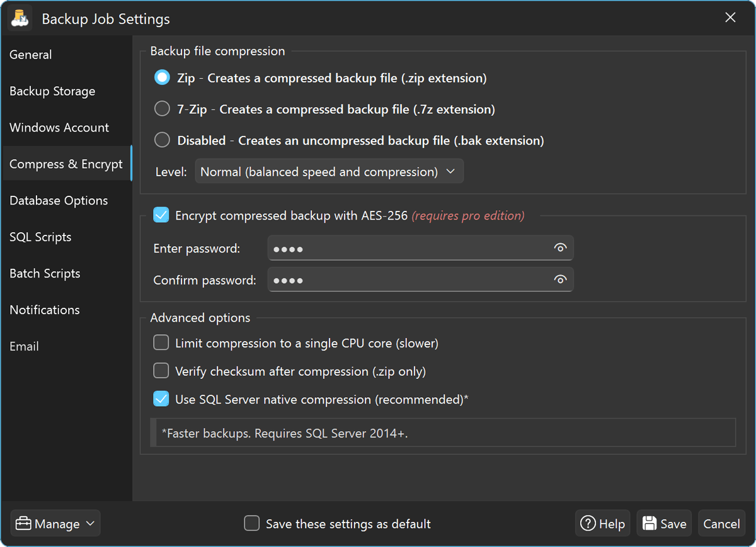Reveal the entered password using the eye icon

tap(560, 248)
